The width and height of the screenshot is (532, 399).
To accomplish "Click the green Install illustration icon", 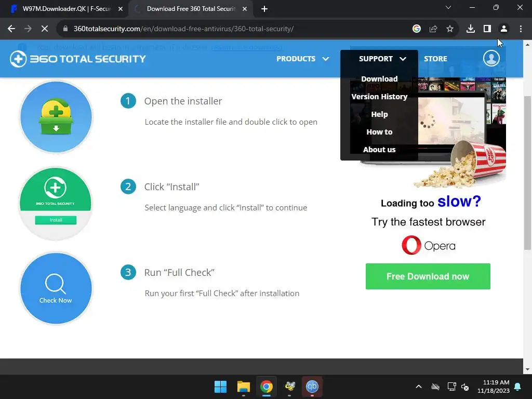I will tap(56, 204).
